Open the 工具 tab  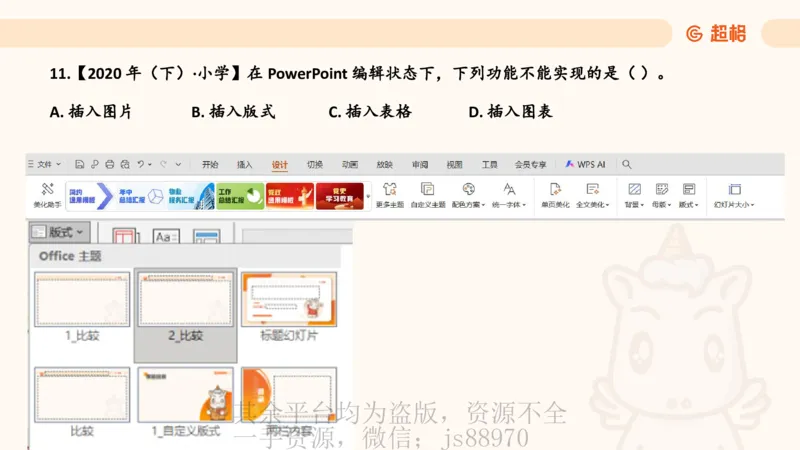point(489,164)
